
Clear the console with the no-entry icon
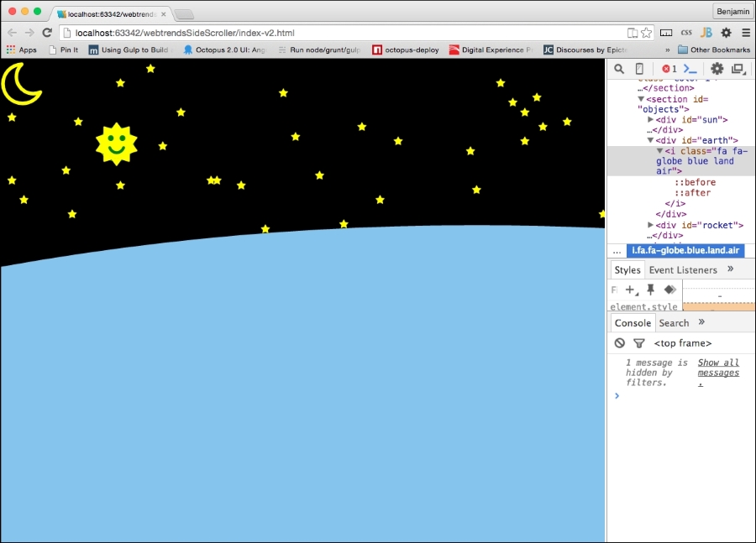(620, 343)
